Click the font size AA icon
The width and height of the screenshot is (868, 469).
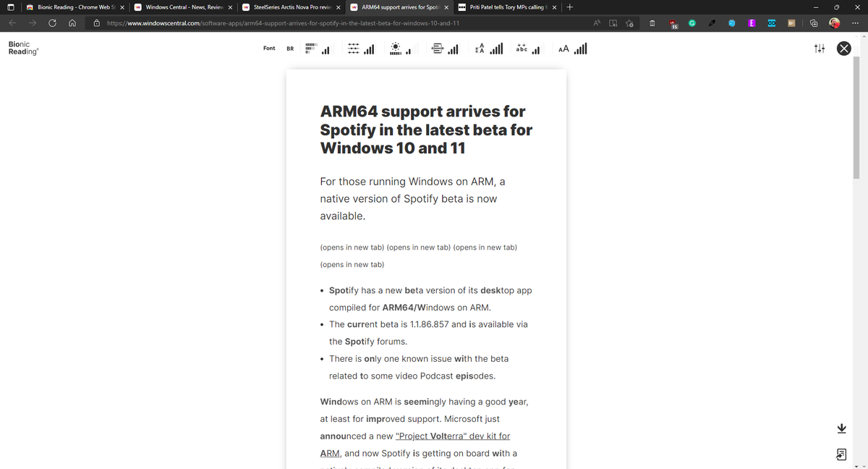(x=563, y=48)
